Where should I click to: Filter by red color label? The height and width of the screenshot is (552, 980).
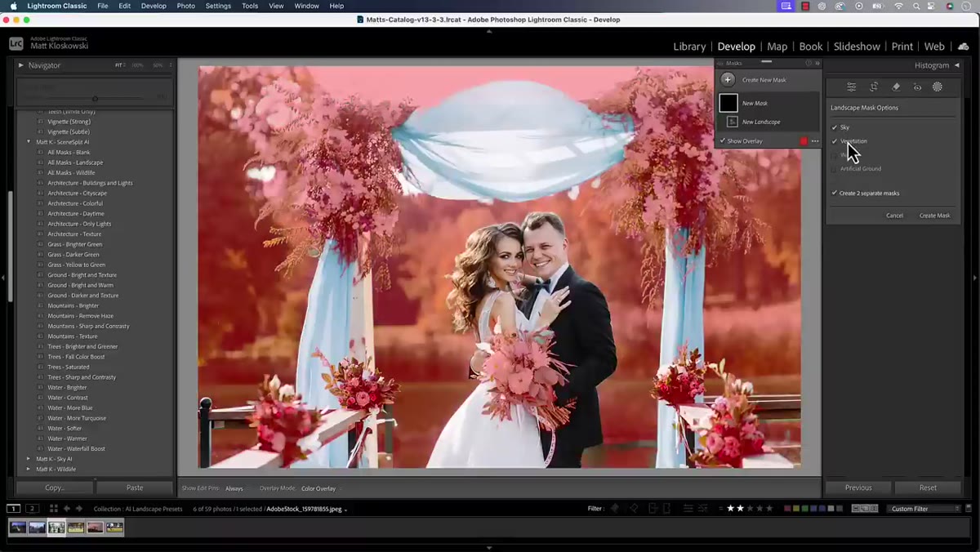click(787, 509)
